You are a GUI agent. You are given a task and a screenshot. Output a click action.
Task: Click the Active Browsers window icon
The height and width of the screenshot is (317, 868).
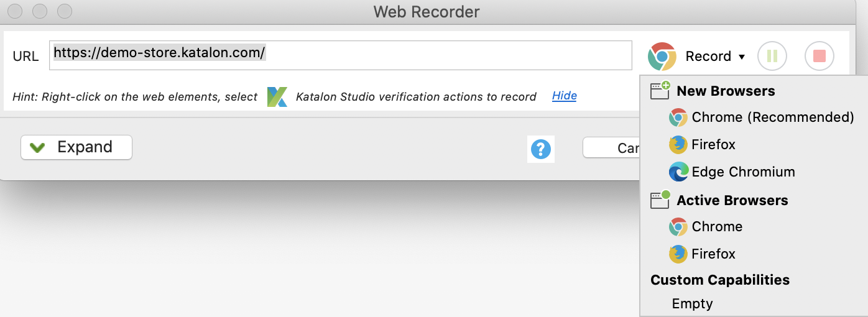(x=660, y=200)
